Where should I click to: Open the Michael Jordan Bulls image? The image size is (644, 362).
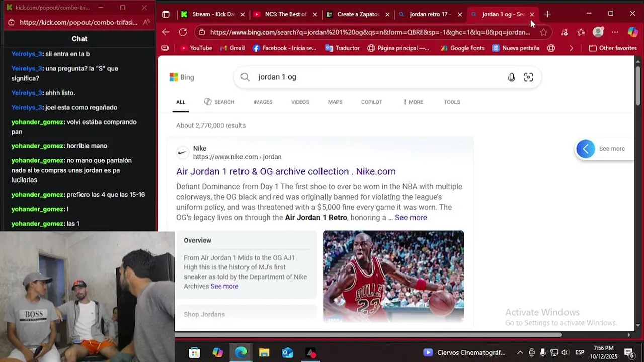coord(393,276)
